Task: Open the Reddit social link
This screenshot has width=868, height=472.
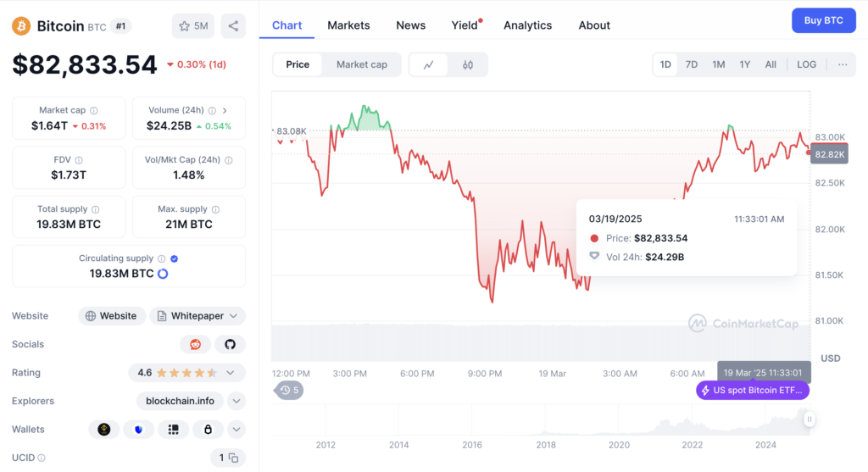Action: (196, 344)
